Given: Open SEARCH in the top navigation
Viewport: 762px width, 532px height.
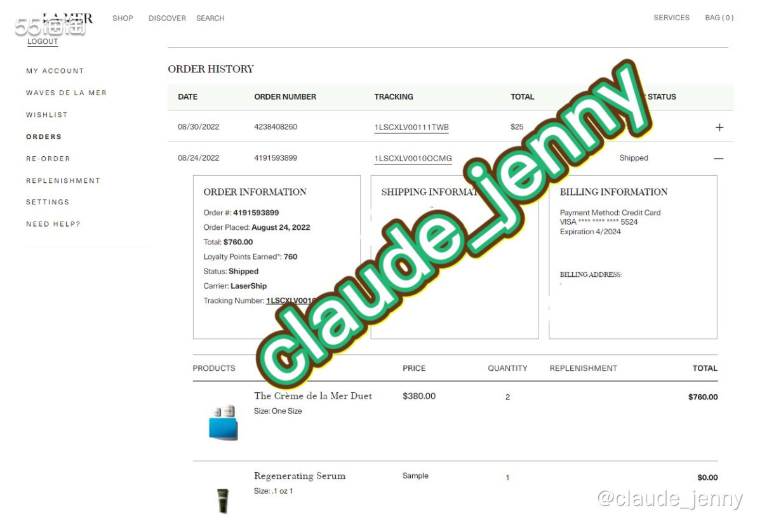Looking at the screenshot, I should pyautogui.click(x=210, y=18).
